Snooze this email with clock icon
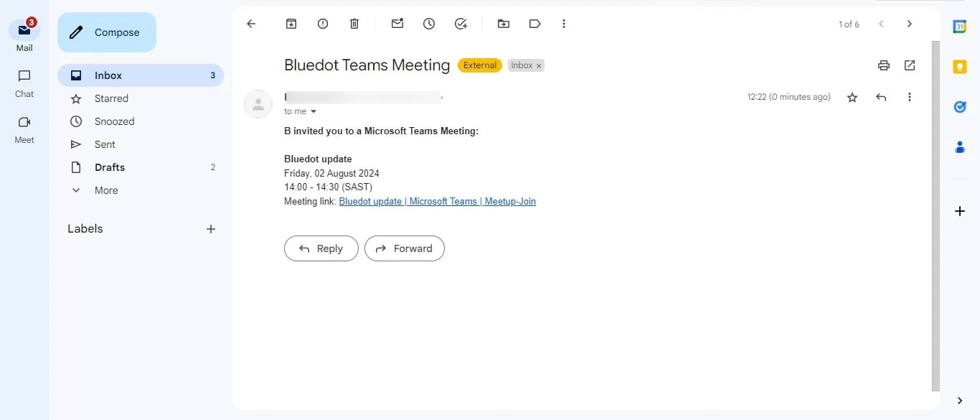This screenshot has height=420, width=980. click(429, 24)
